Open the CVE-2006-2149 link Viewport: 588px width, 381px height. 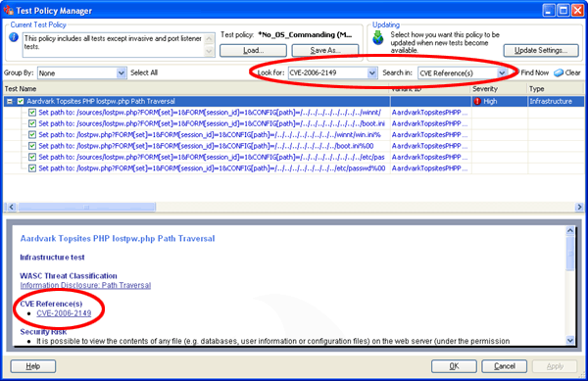(64, 313)
